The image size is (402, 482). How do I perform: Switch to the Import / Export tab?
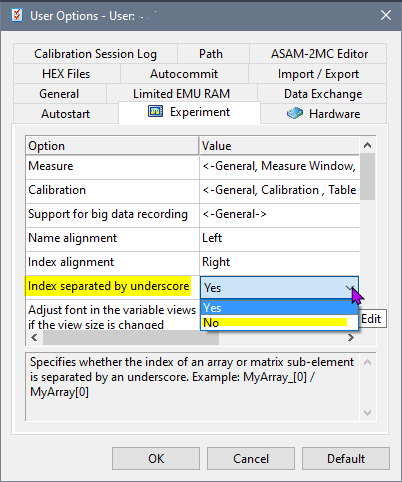click(x=318, y=74)
